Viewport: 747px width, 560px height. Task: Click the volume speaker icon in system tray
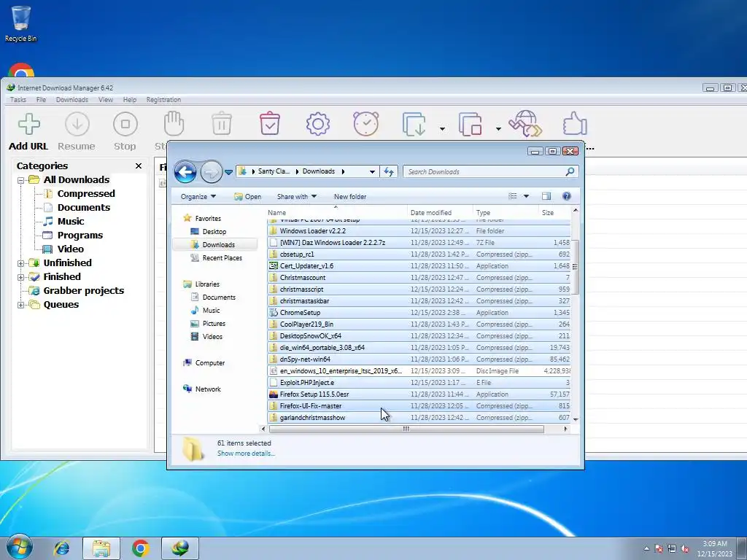[685, 548]
